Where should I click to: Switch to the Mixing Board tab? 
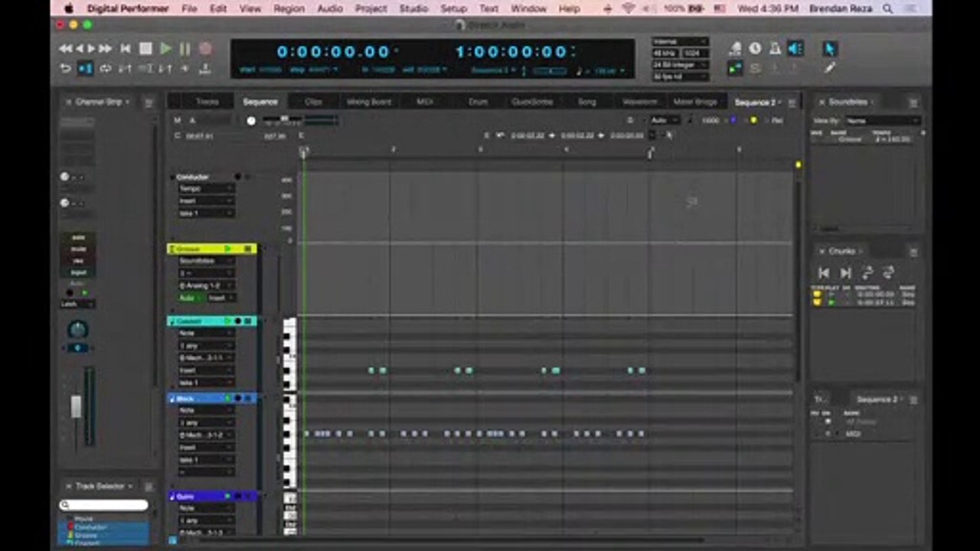pos(369,102)
